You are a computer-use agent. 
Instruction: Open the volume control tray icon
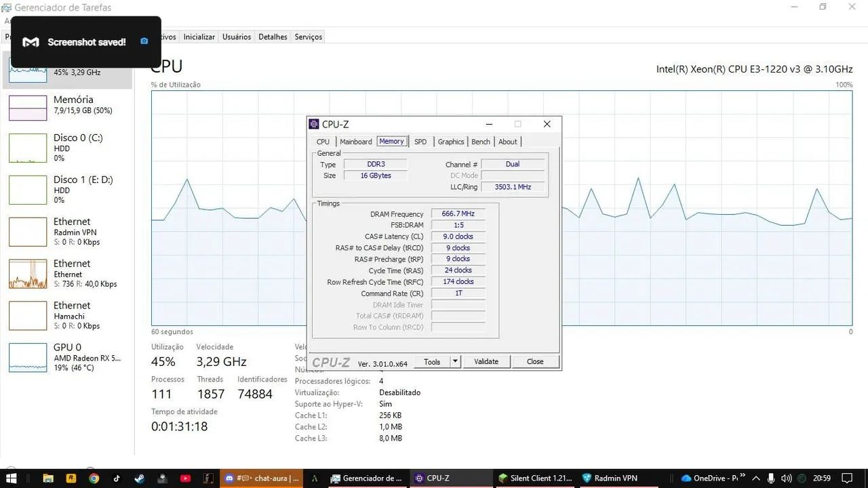pos(787,478)
